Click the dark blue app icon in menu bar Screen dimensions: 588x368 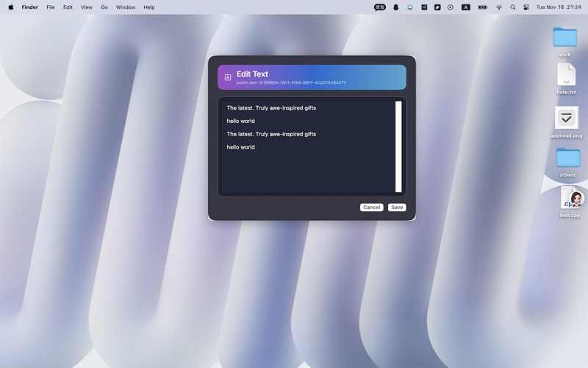(x=424, y=7)
